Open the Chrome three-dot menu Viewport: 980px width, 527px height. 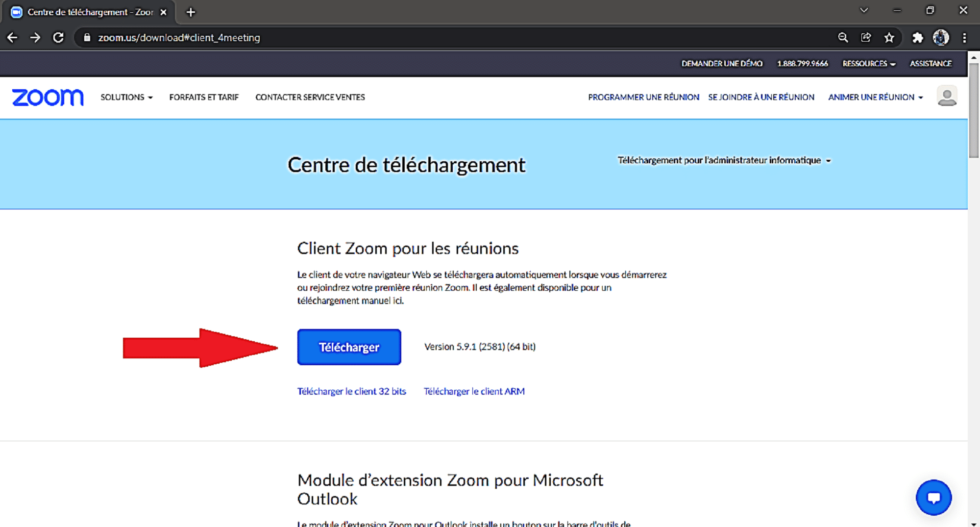[x=964, y=38]
